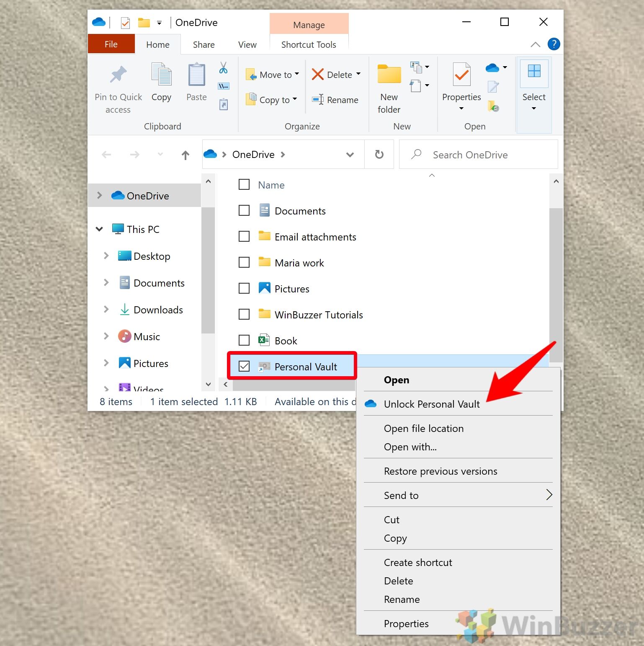The width and height of the screenshot is (644, 646).
Task: Click the Rename button in Organize group
Action: coord(335,100)
